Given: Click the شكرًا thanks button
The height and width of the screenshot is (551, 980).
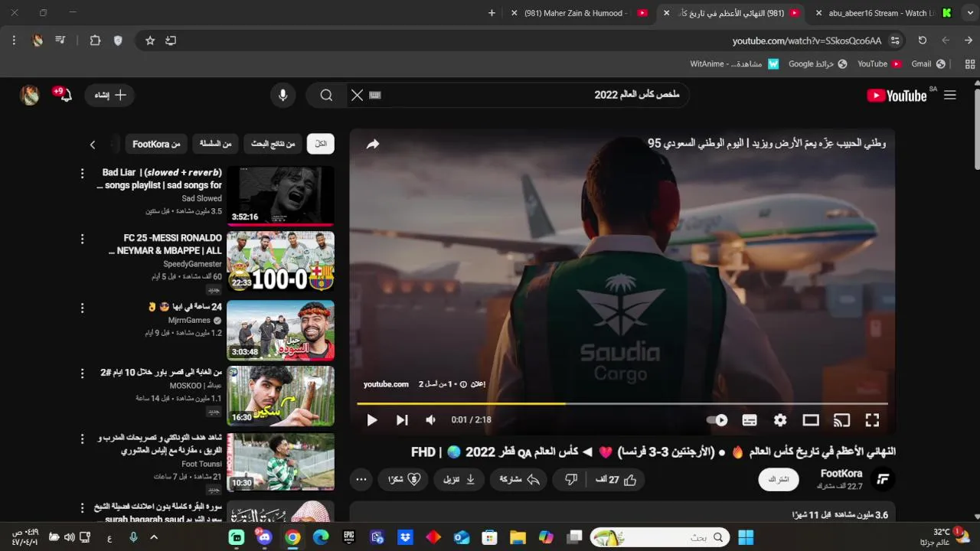Looking at the screenshot, I should (x=404, y=480).
